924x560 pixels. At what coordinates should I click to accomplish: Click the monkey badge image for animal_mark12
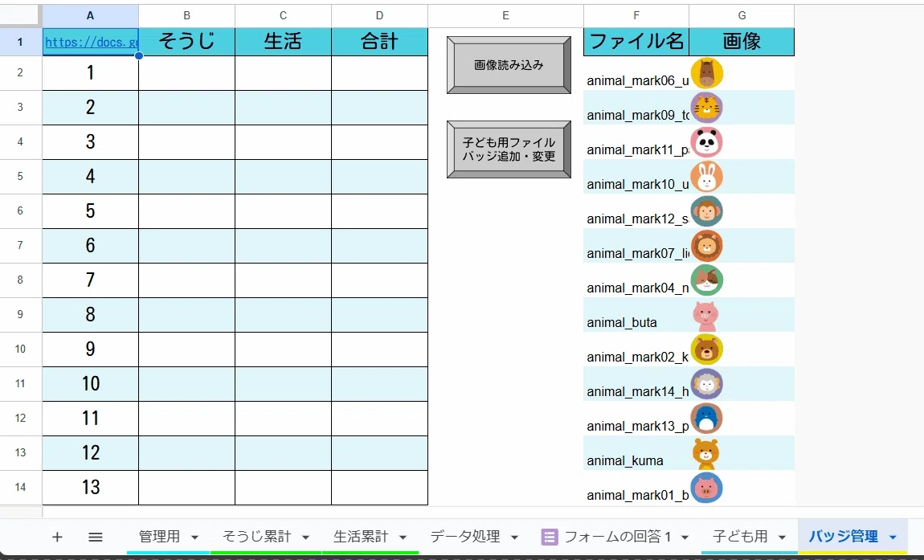pos(706,211)
